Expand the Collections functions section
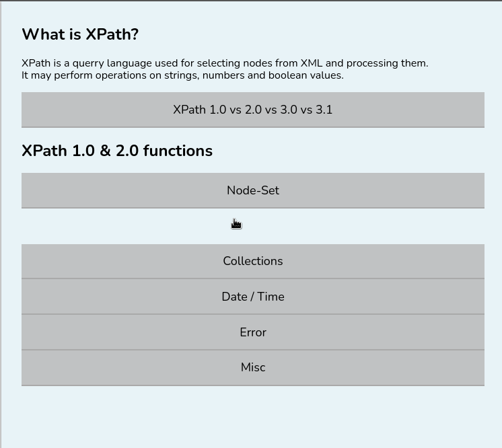The height and width of the screenshot is (448, 502). 252,261
